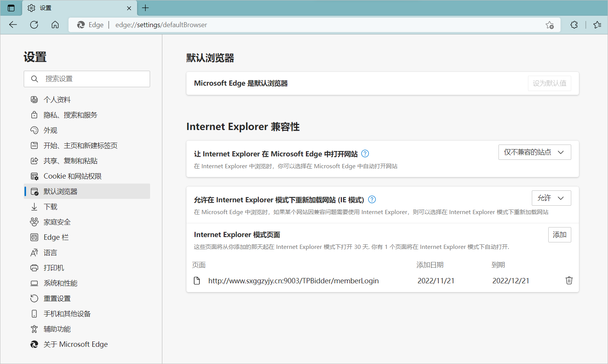Click the Internet Explorer 兼容性 heading

click(x=243, y=127)
